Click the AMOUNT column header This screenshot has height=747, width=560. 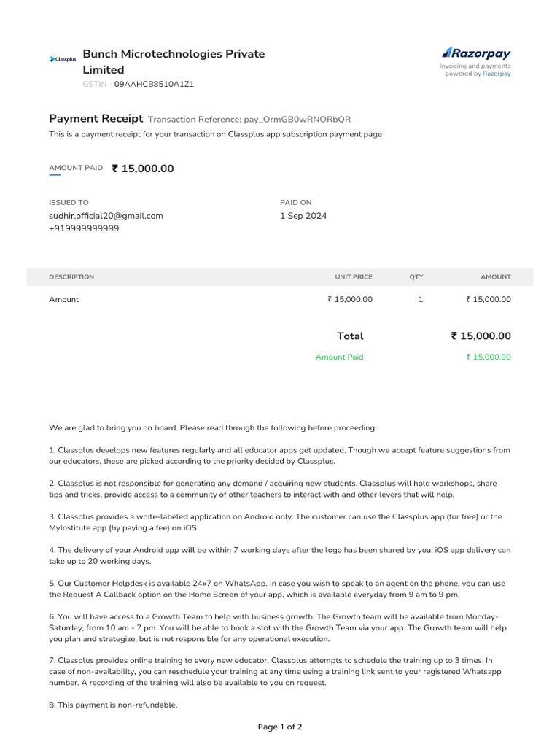[495, 277]
